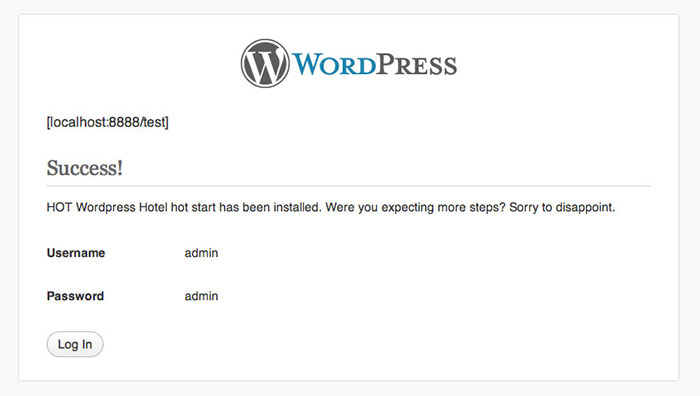Click the Success! heading

pyautogui.click(x=84, y=168)
